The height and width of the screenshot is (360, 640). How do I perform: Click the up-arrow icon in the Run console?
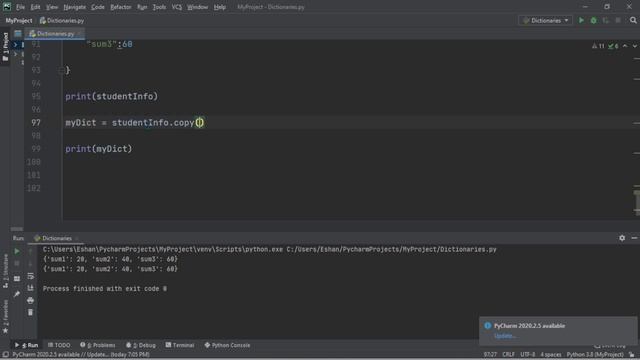tap(30, 251)
